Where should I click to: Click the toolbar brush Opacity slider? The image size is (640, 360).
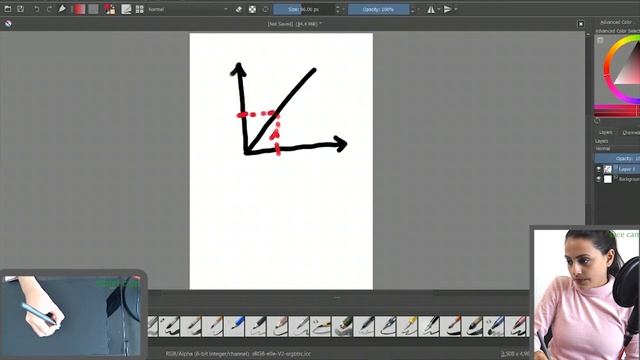pyautogui.click(x=378, y=9)
